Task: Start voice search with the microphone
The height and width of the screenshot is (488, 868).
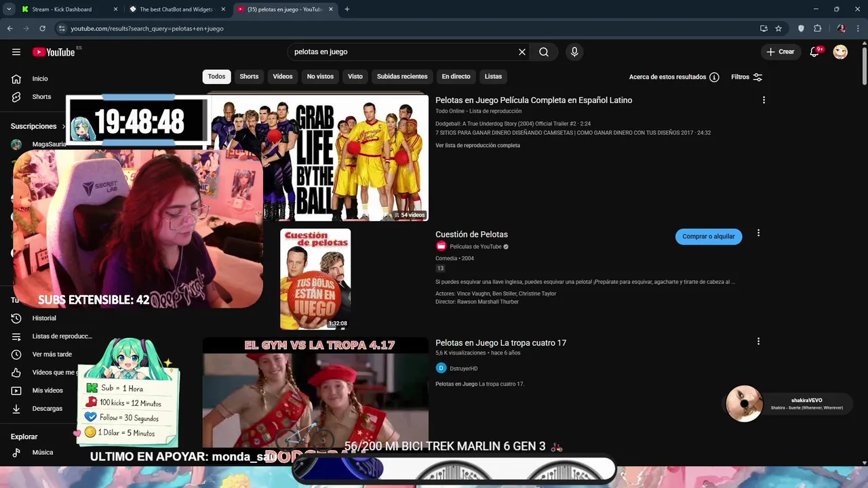Action: coord(574,52)
